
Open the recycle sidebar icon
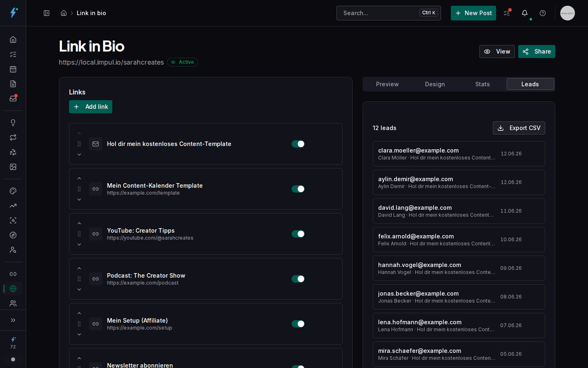[x=13, y=152]
